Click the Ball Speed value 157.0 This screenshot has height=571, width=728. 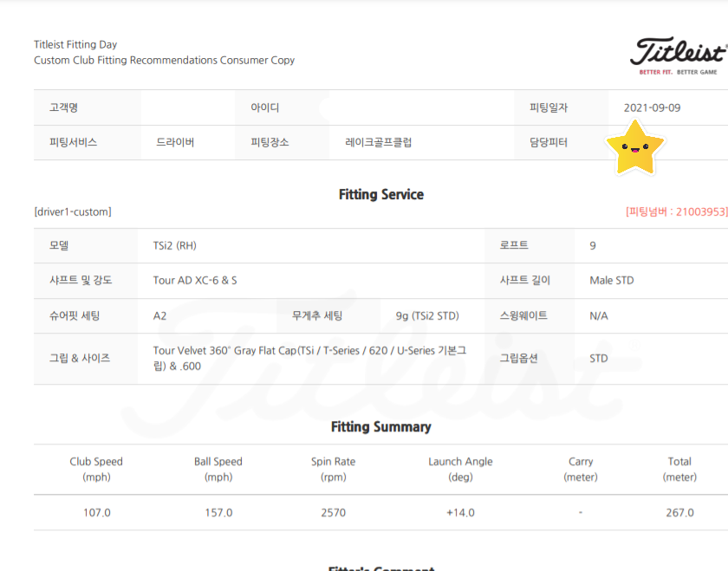[218, 513]
